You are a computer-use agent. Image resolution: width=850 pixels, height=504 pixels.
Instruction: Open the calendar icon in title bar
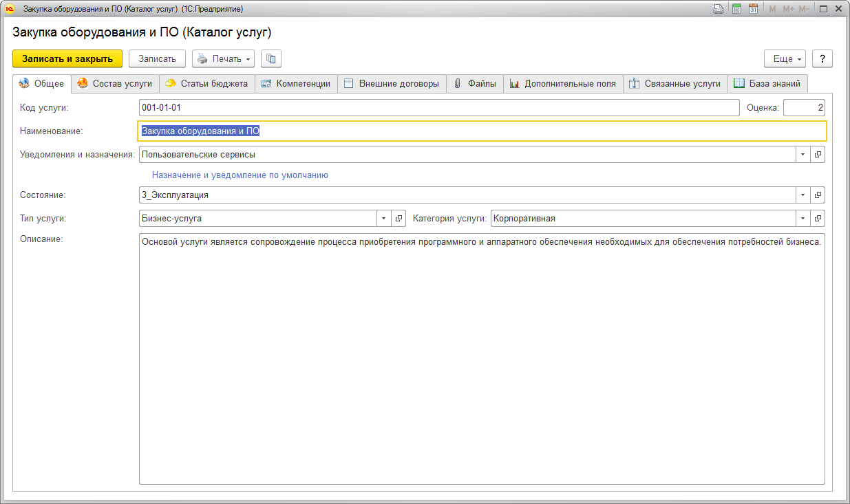753,9
